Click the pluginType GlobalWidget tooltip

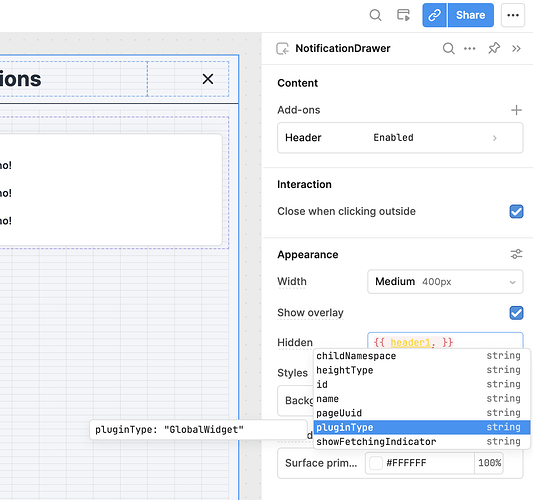coord(199,430)
